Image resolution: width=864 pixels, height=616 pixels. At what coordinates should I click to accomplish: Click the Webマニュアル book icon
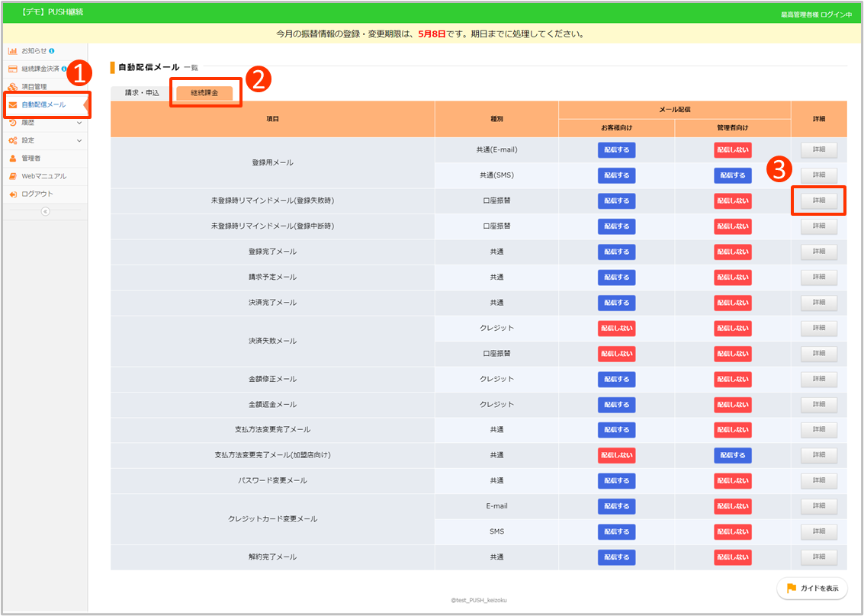(13, 176)
